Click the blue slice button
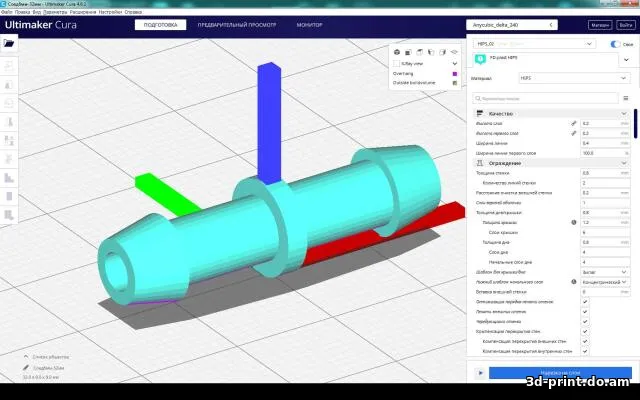640x400 pixels. pos(560,373)
